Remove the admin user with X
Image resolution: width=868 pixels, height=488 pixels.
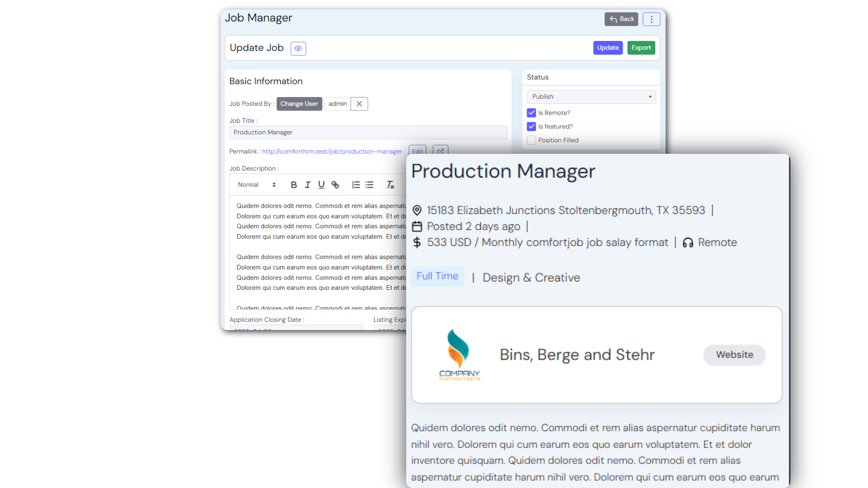tap(359, 104)
